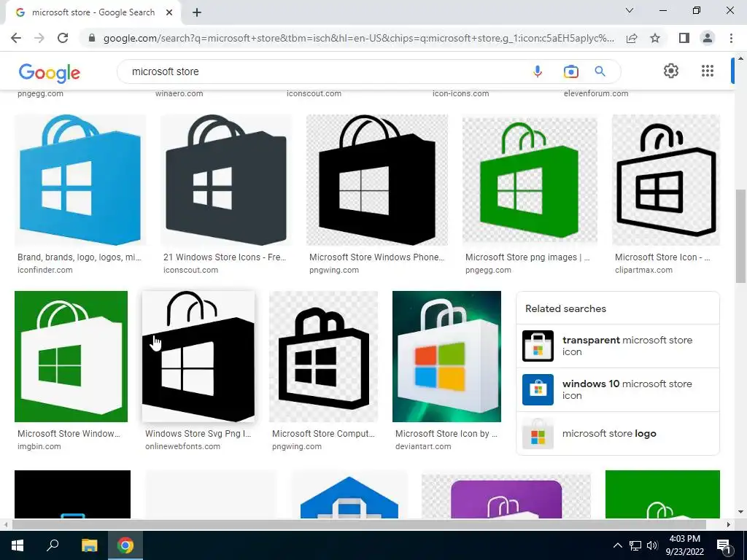Open the Brand, brands, logo, logos result title
Screen dimensions: 747x560
coord(80,257)
